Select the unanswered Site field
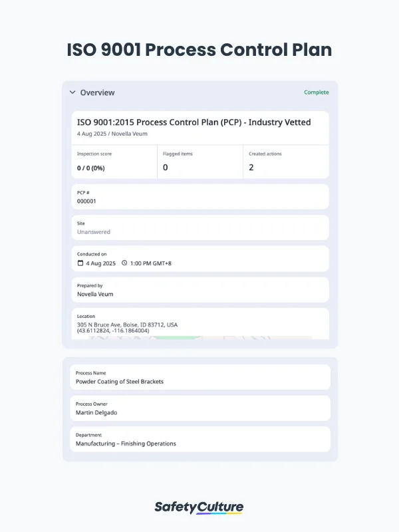The image size is (399, 532). [200, 227]
